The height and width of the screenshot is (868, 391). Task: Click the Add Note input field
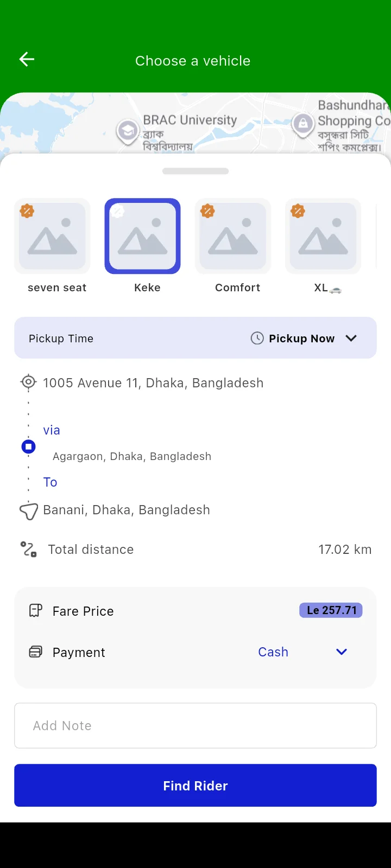195,726
